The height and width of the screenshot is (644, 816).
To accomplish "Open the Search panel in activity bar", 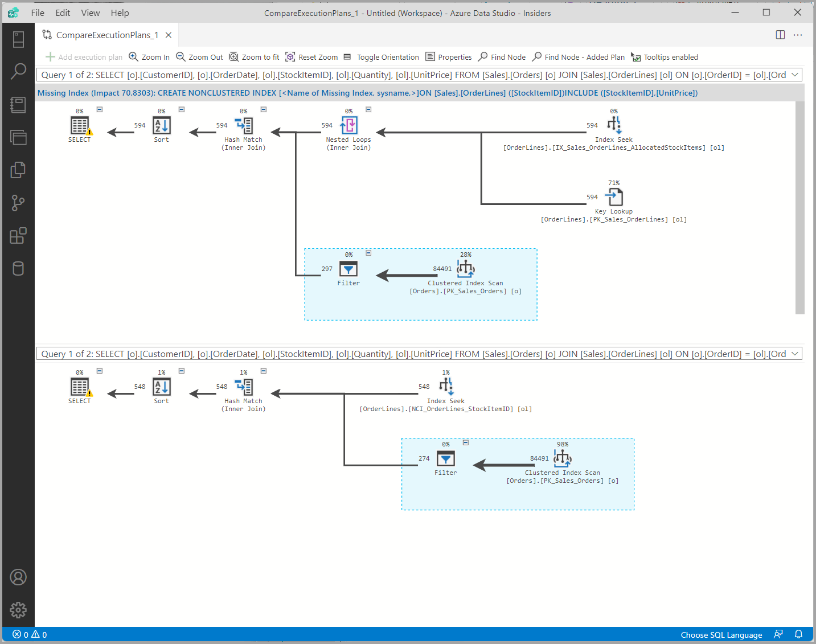I will pos(18,72).
